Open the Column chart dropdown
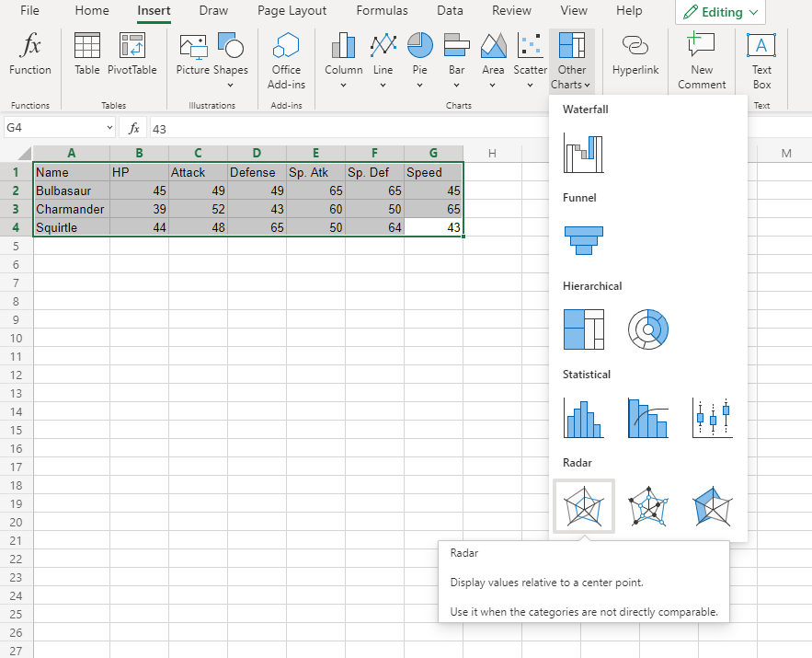Viewport: 812px width, 658px height. (343, 61)
